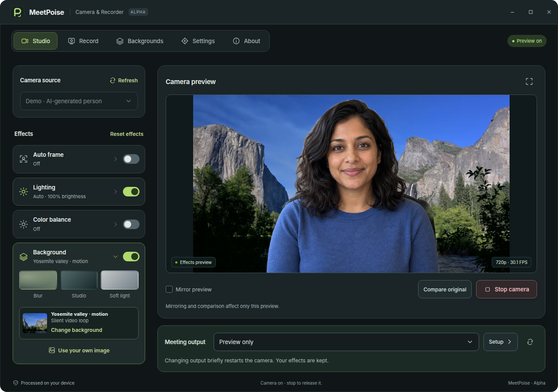Click Change background link

click(77, 330)
